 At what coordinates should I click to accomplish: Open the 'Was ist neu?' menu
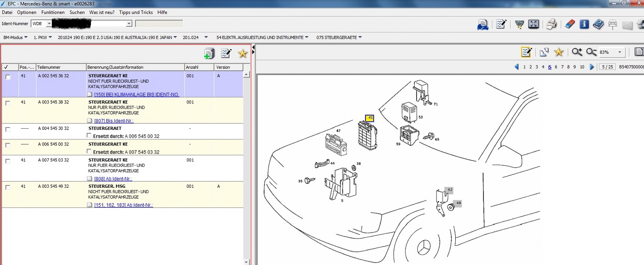(102, 12)
